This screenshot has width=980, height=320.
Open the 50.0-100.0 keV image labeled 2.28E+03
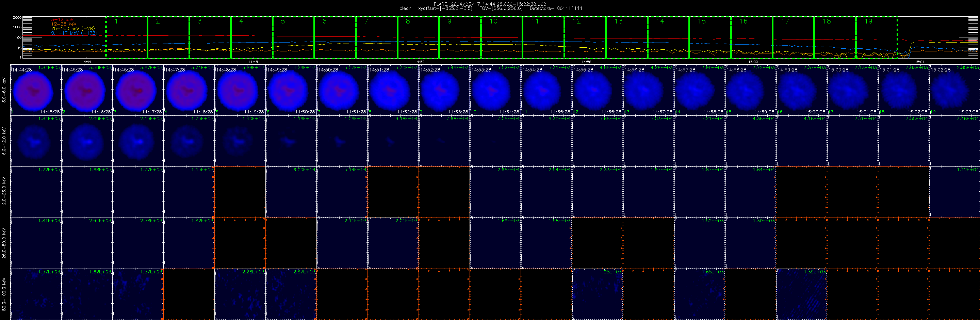click(x=241, y=294)
